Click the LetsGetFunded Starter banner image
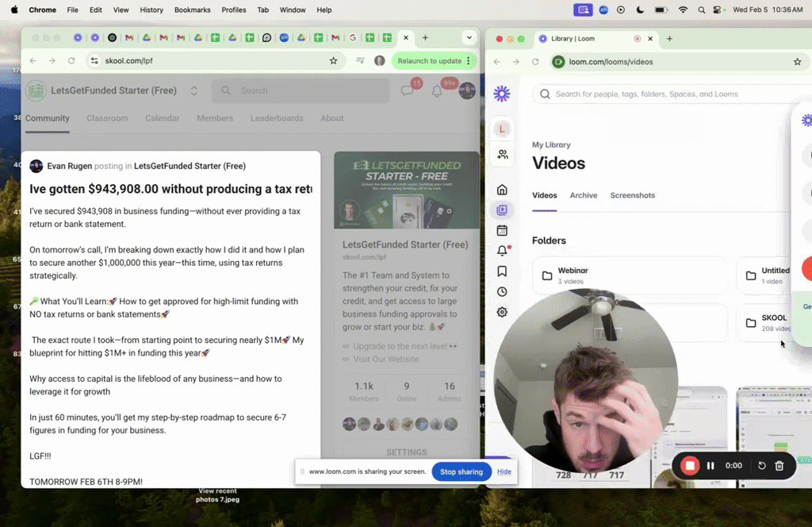This screenshot has height=527, width=812. tap(407, 190)
